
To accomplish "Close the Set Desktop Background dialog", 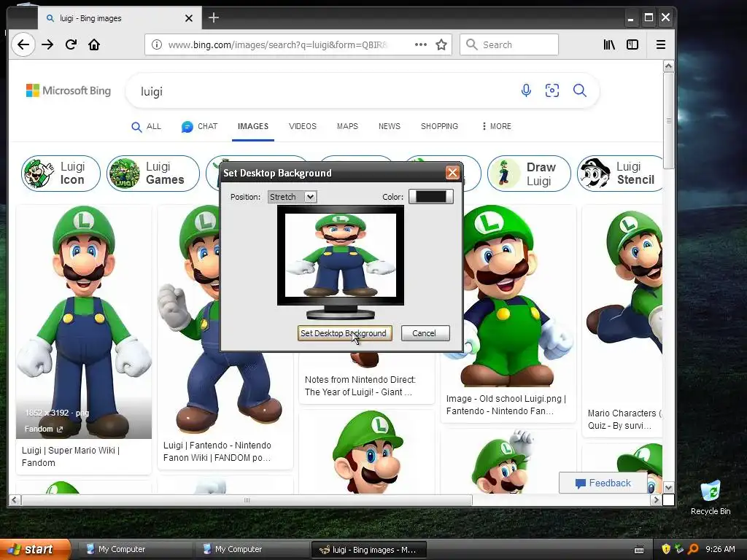I will [452, 172].
